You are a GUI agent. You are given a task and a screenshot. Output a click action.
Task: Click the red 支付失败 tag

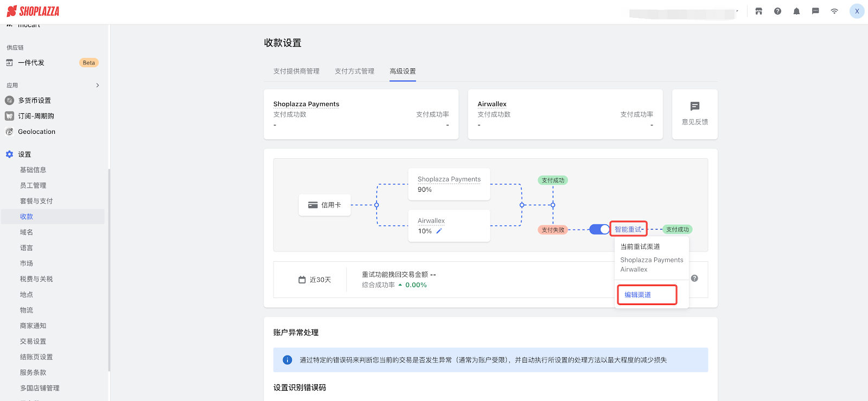553,230
